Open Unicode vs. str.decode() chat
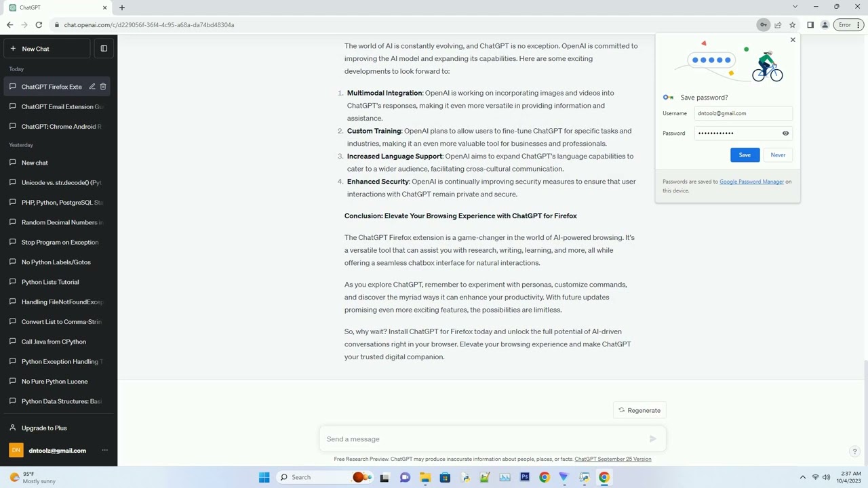Image resolution: width=868 pixels, height=488 pixels. 58,183
